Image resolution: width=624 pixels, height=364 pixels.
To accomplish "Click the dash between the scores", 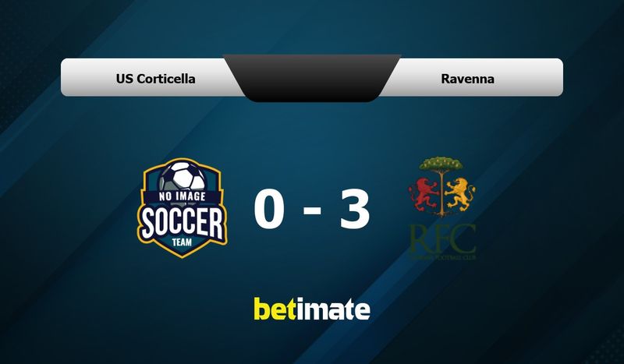I will pos(312,211).
